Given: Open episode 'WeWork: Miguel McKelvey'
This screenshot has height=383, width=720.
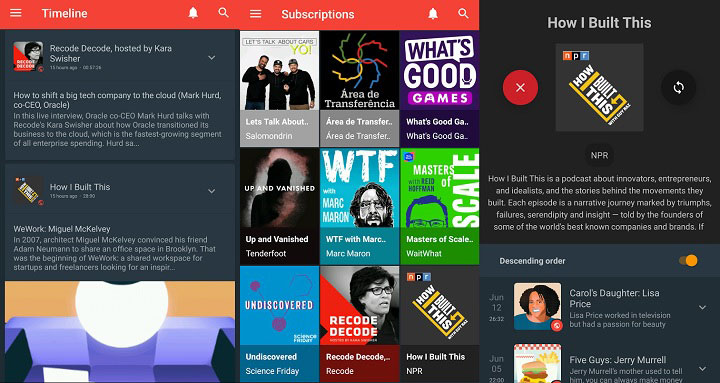Looking at the screenshot, I should point(62,229).
